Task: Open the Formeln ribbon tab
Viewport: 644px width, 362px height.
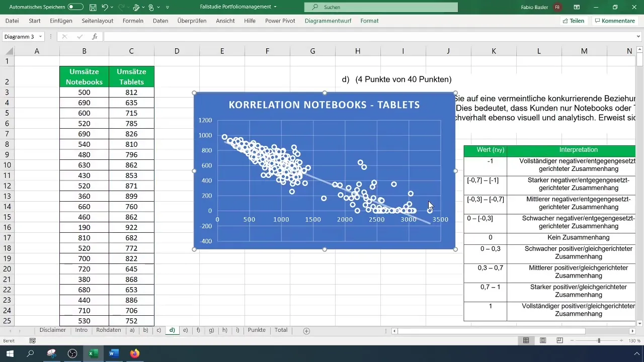Action: tap(133, 21)
